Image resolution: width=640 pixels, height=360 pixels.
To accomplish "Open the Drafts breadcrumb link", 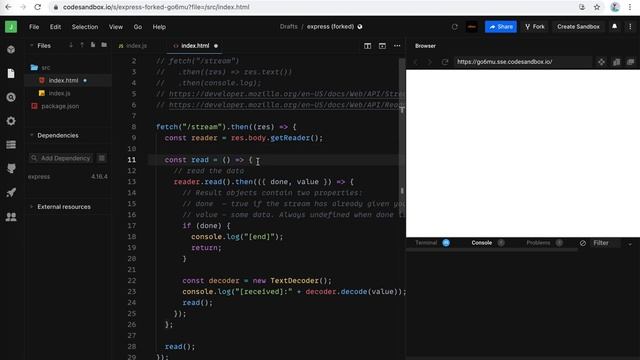I will click(289, 27).
